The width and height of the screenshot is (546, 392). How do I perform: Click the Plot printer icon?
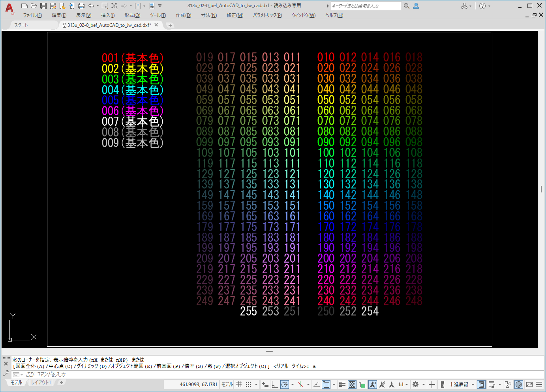pyautogui.click(x=81, y=6)
